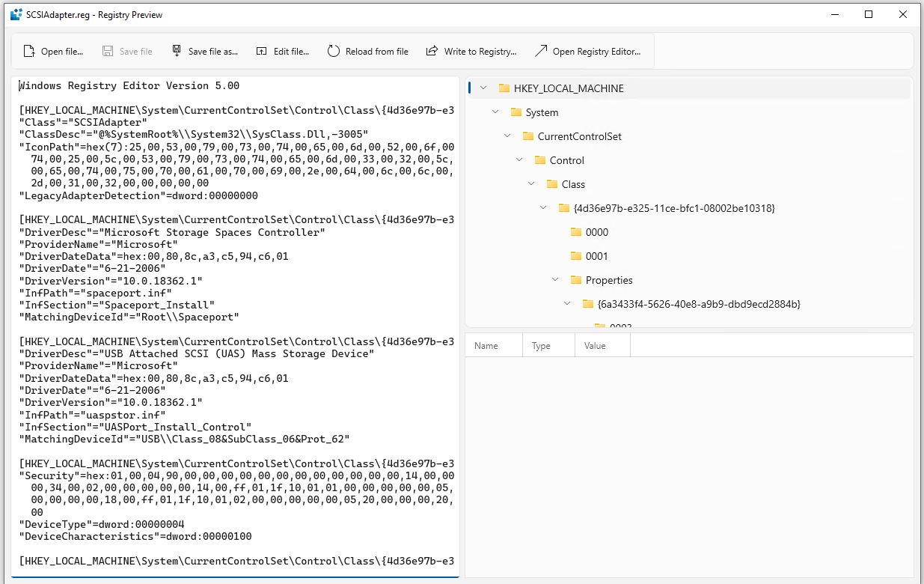Click the Registry Preview app logo
924x584 pixels.
tap(14, 14)
